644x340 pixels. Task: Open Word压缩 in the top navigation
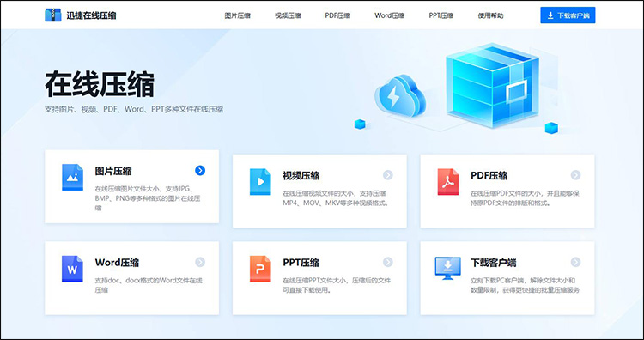(x=389, y=15)
